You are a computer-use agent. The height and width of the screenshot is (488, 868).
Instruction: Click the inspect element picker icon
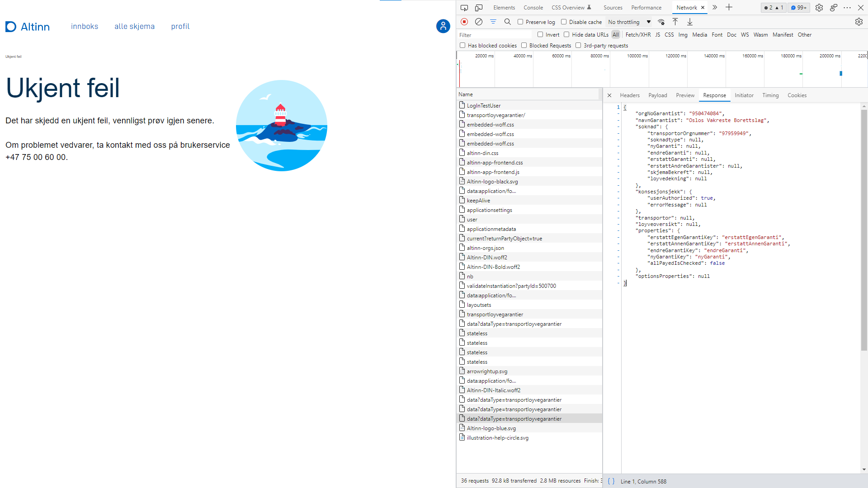click(x=464, y=8)
